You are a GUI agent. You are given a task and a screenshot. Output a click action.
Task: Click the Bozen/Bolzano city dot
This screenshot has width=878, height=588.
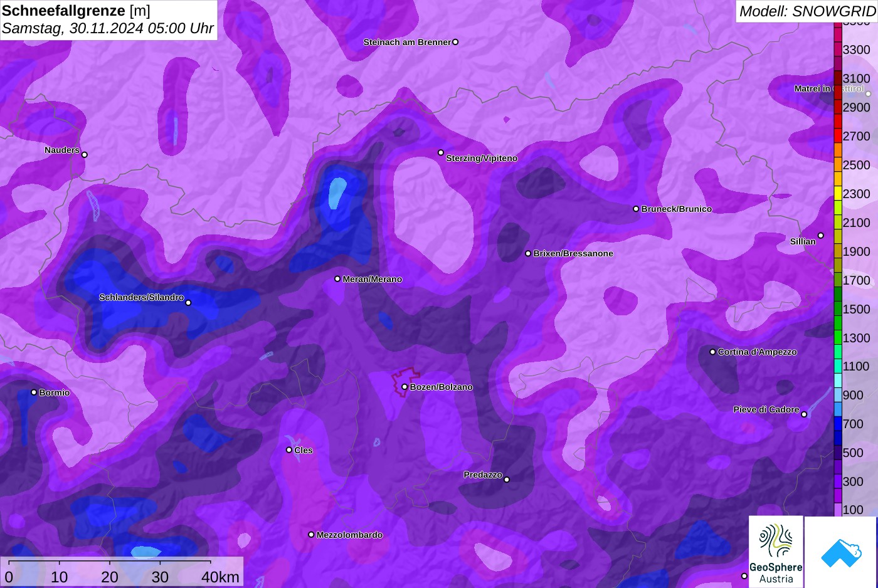click(x=405, y=387)
